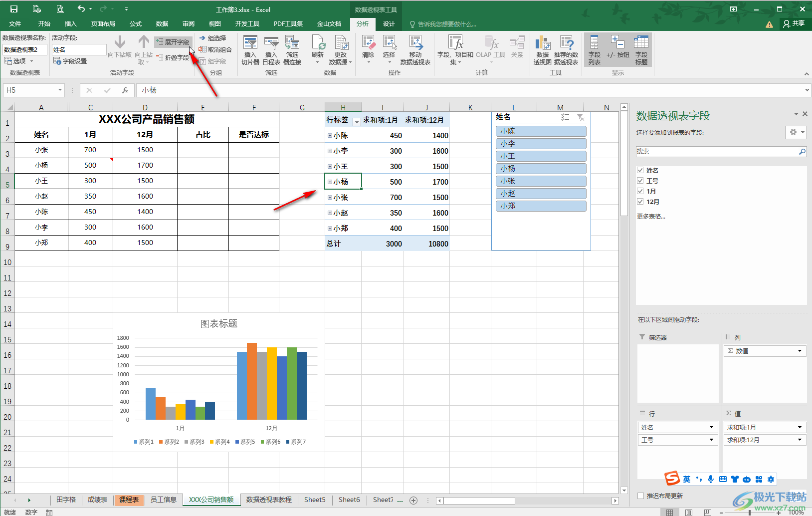
Task: Open 数值 column field dropdown
Action: tap(800, 351)
